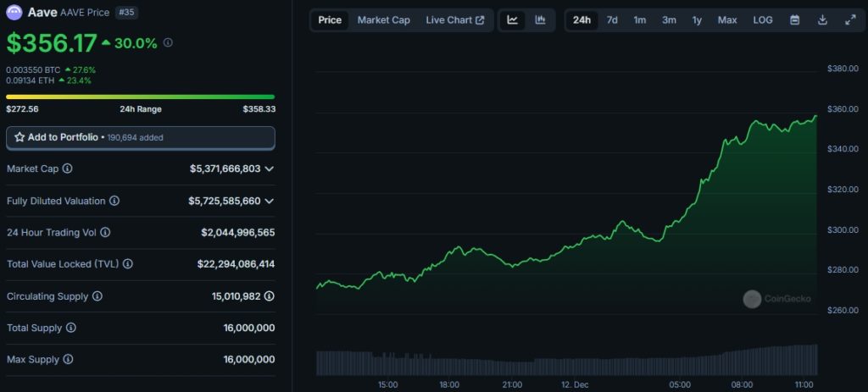Click the $2,044,996,565 trading volume value

coord(238,233)
